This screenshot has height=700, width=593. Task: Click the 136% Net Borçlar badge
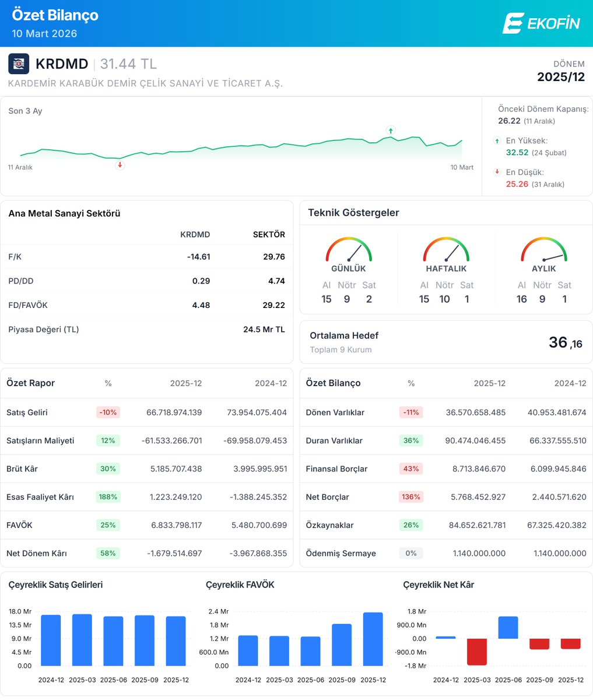click(x=411, y=497)
